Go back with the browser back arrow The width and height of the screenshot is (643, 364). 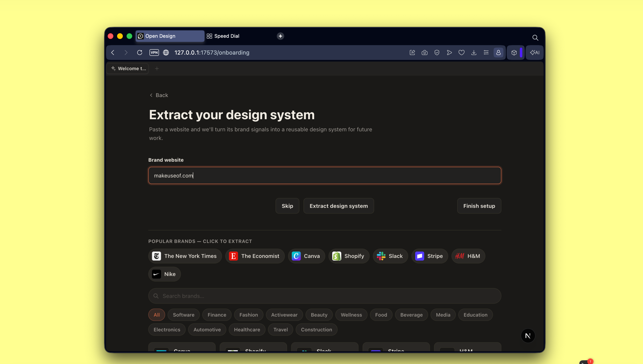tap(113, 53)
